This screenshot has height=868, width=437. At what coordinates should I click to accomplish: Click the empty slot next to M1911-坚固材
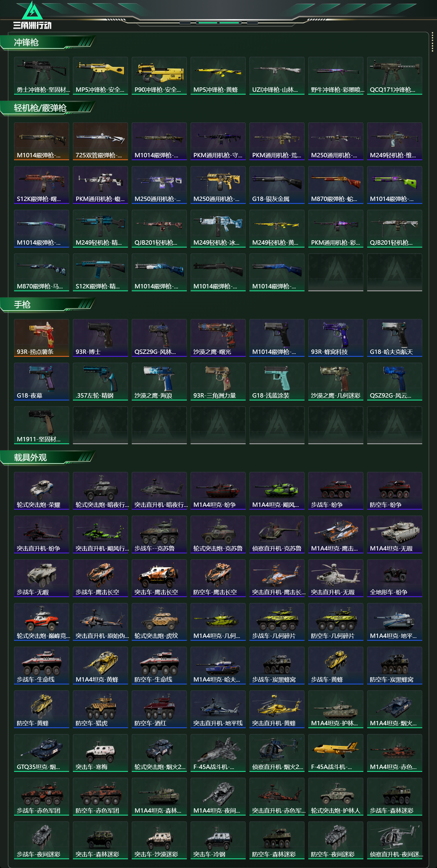pyautogui.click(x=101, y=426)
